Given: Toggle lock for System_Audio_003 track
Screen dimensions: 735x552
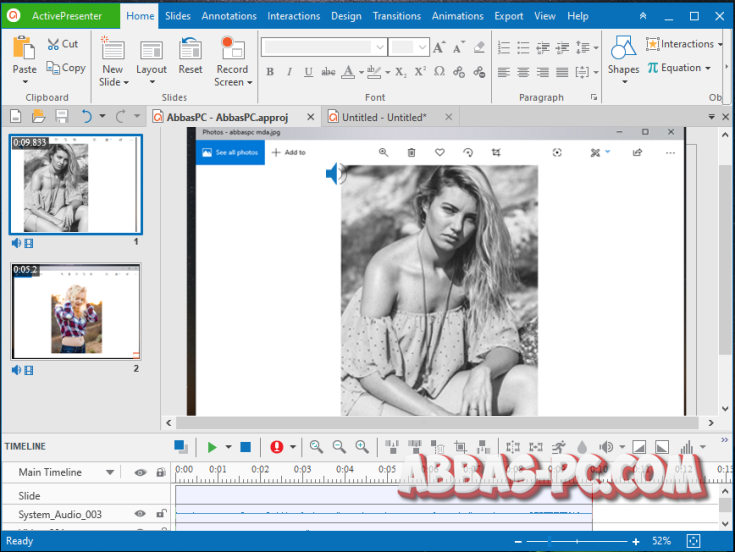Looking at the screenshot, I should (x=161, y=514).
